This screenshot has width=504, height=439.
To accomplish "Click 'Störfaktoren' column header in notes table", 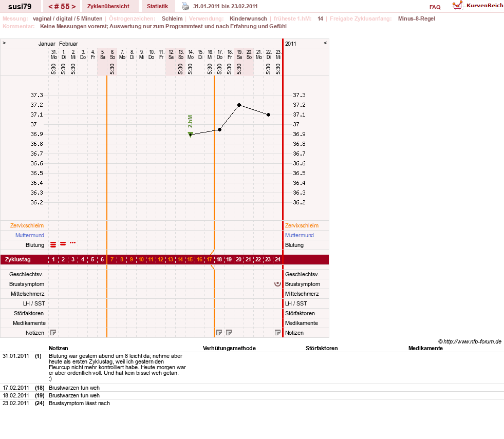I will (322, 348).
